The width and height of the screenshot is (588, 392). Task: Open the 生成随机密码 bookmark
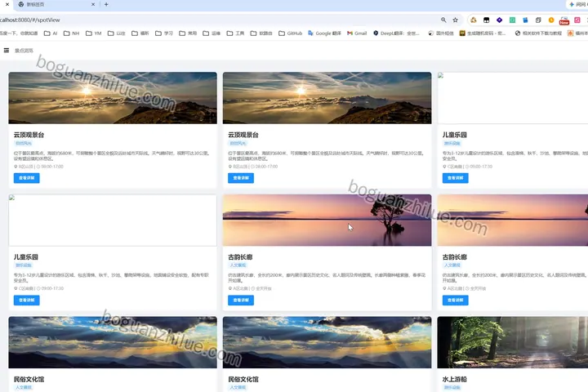coord(483,33)
